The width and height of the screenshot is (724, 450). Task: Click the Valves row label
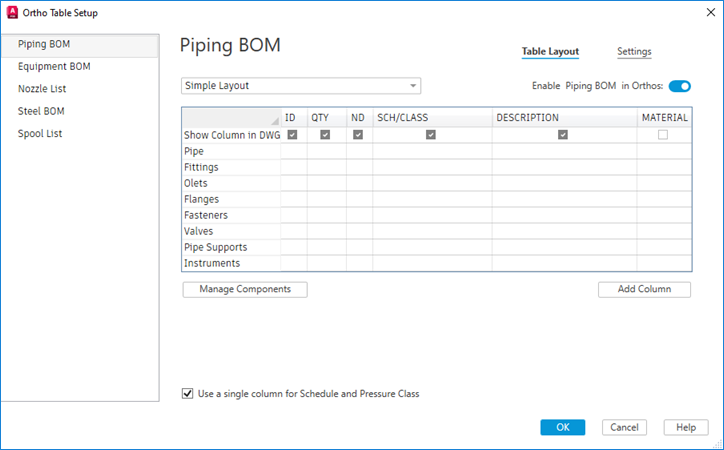pos(199,231)
